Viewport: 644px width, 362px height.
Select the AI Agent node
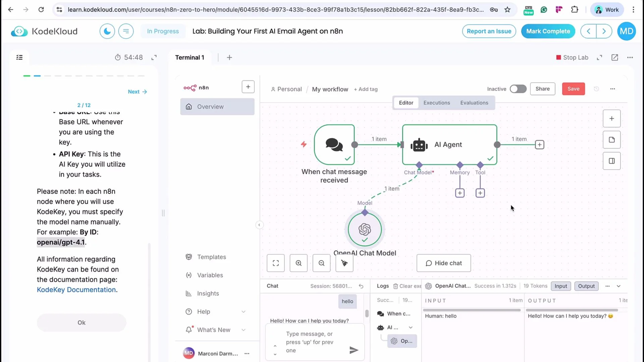tap(449, 144)
